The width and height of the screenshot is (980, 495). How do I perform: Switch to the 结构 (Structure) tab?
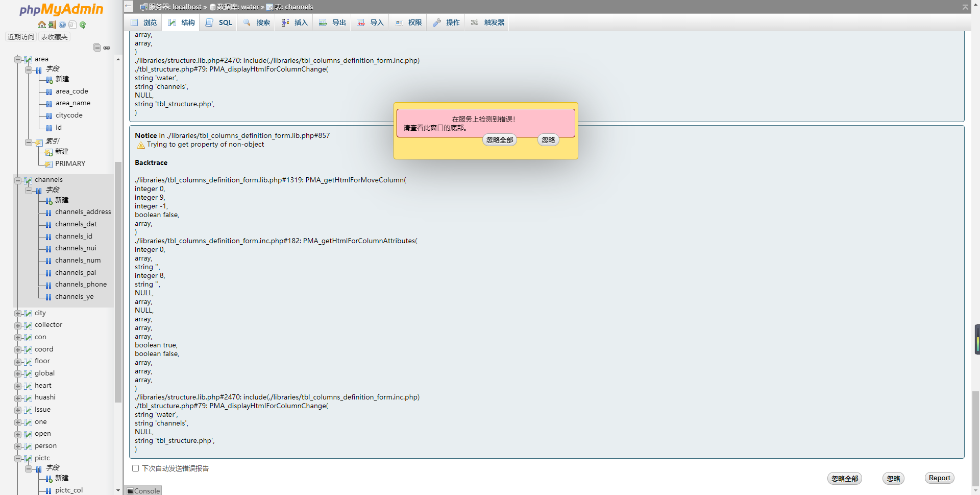[x=181, y=22]
